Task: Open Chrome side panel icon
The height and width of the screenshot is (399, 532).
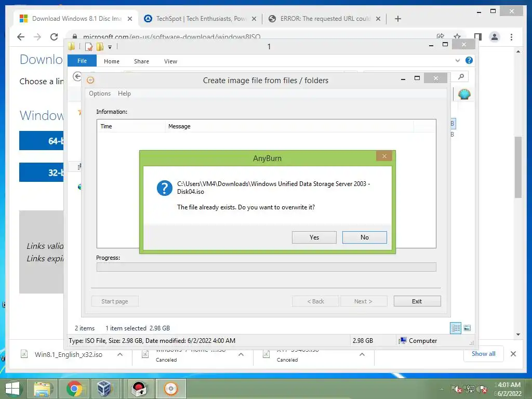Action: pos(478,37)
